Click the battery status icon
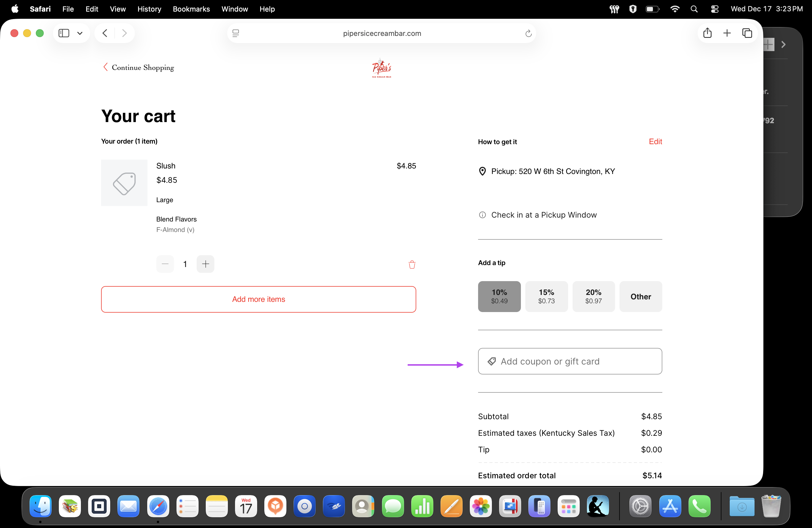Image resolution: width=812 pixels, height=528 pixels. click(x=652, y=9)
